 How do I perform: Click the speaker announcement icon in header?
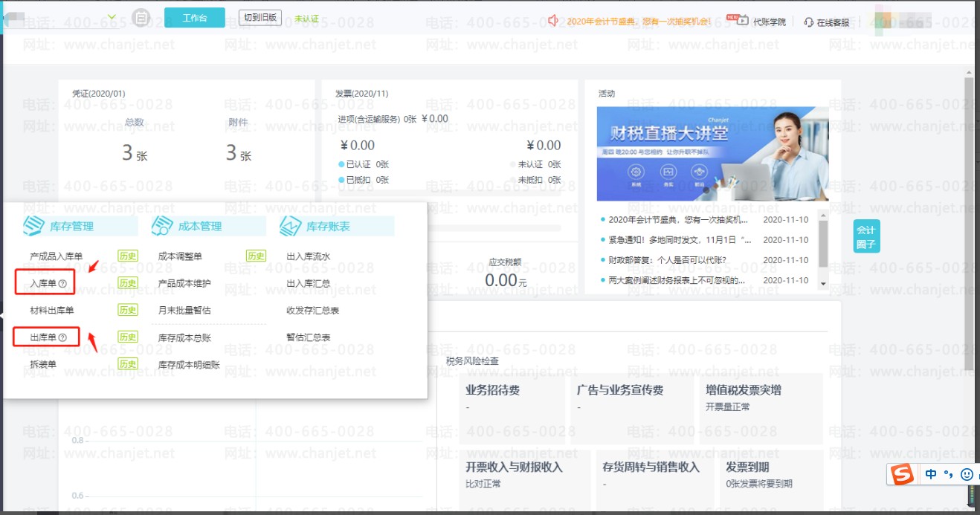[x=553, y=21]
